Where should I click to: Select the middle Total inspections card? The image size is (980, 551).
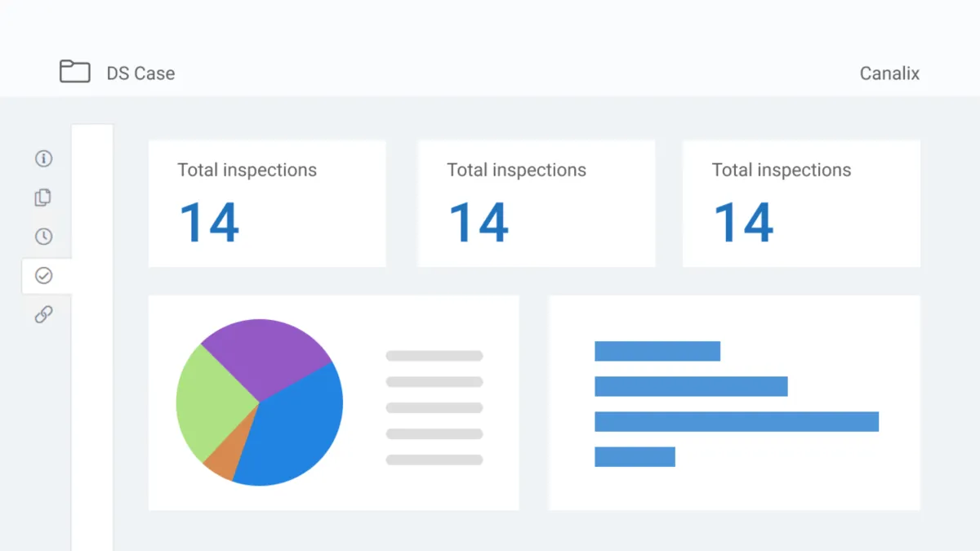pos(536,203)
